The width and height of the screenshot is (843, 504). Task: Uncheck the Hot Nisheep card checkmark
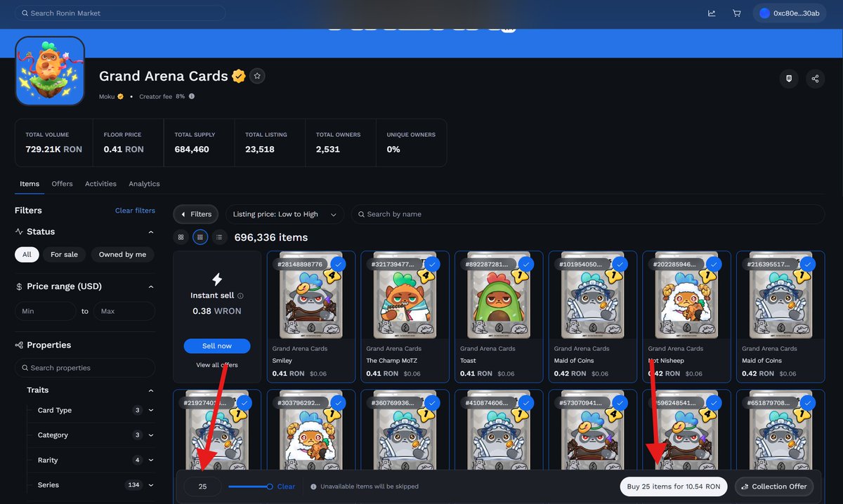tap(714, 264)
